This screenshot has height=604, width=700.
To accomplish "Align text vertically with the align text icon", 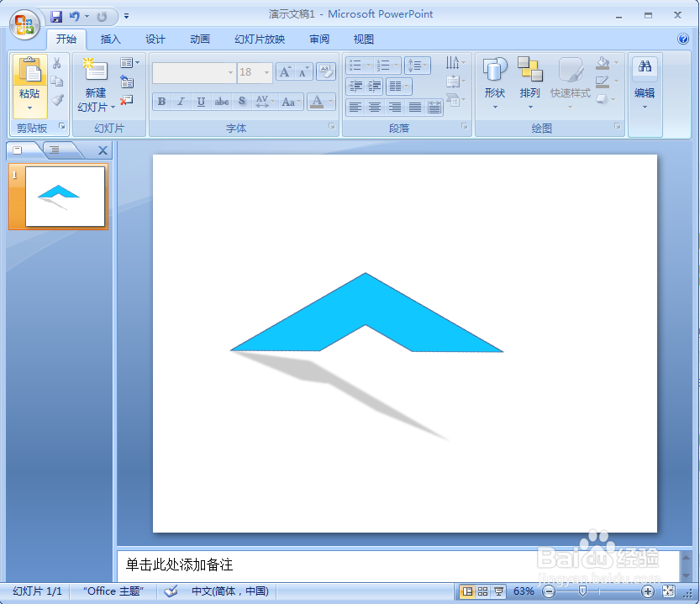I will (455, 81).
